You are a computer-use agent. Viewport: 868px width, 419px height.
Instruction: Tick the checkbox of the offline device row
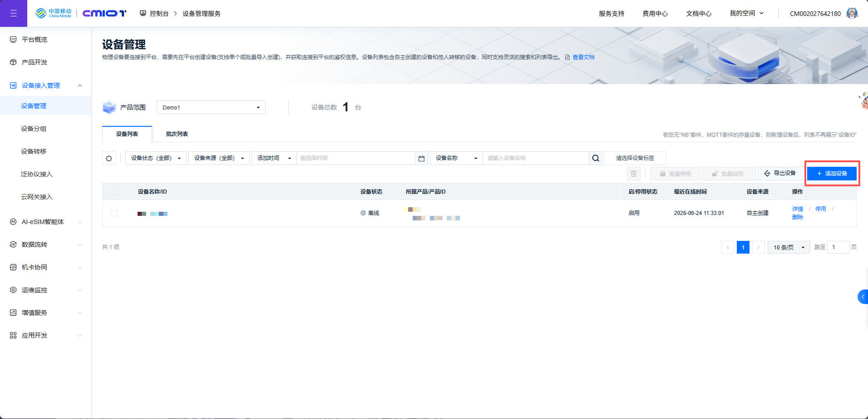click(114, 213)
